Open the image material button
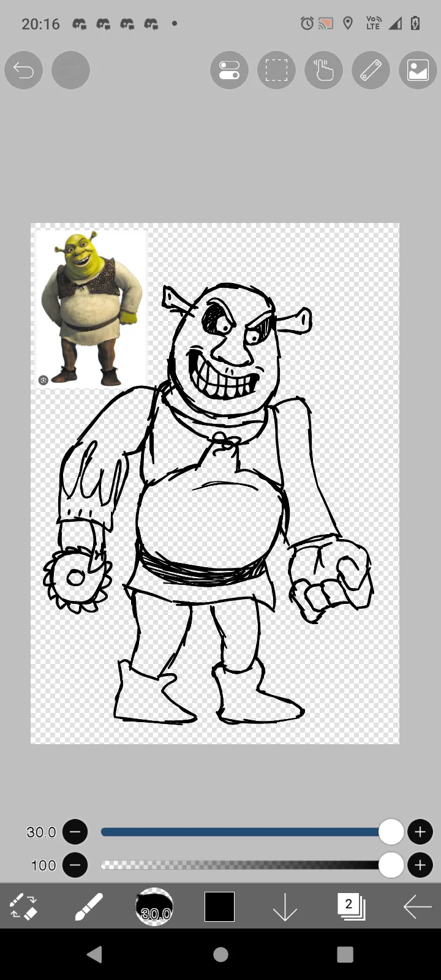Viewport: 441px width, 980px height. (418, 70)
